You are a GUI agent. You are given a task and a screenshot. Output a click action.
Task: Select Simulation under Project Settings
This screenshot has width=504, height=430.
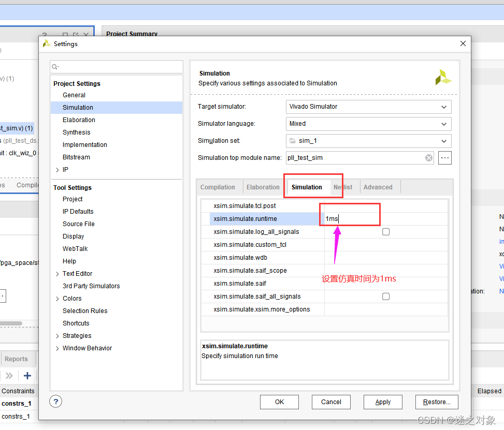(78, 108)
